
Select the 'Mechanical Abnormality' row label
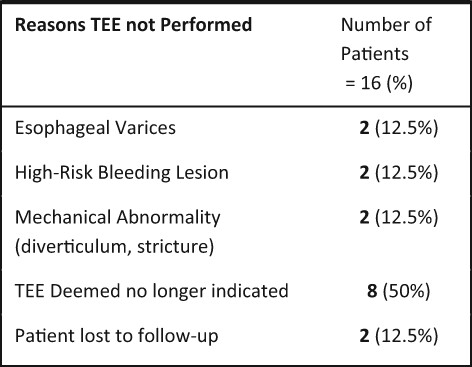coord(118,218)
